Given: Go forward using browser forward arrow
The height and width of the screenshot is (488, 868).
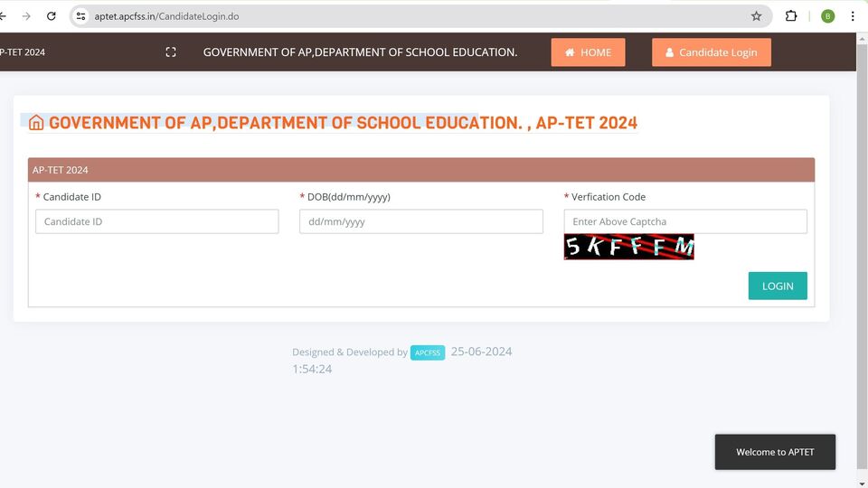Looking at the screenshot, I should 26,16.
